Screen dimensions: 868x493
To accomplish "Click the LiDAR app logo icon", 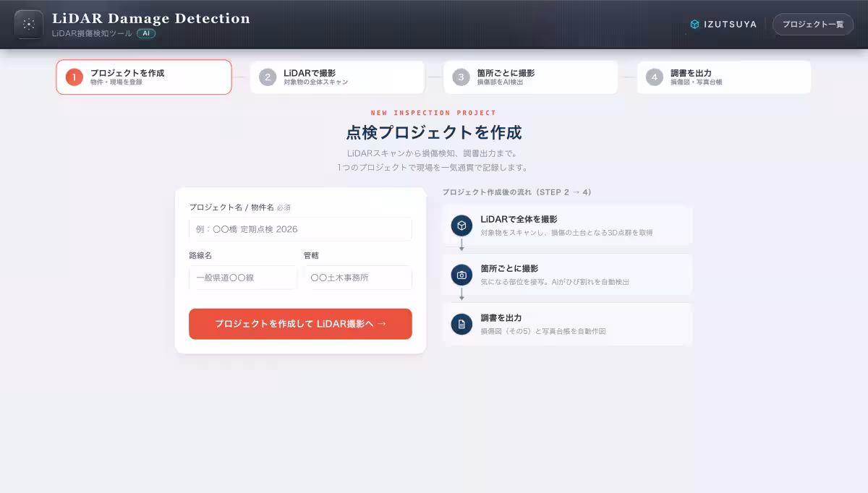I will pos(29,24).
